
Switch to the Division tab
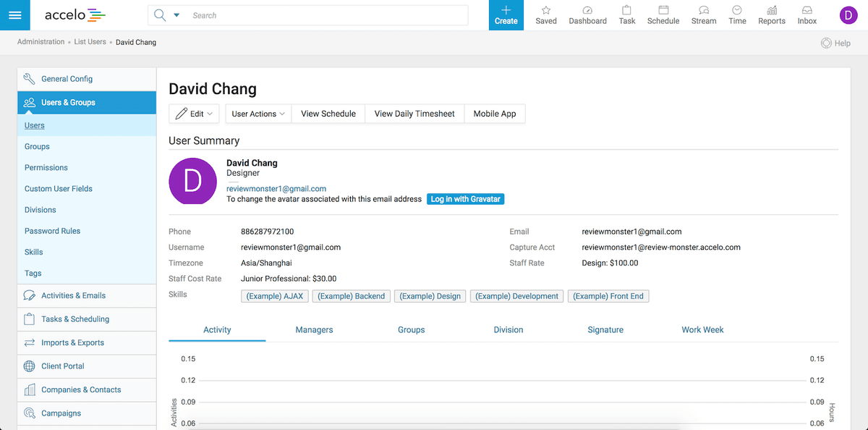point(509,330)
